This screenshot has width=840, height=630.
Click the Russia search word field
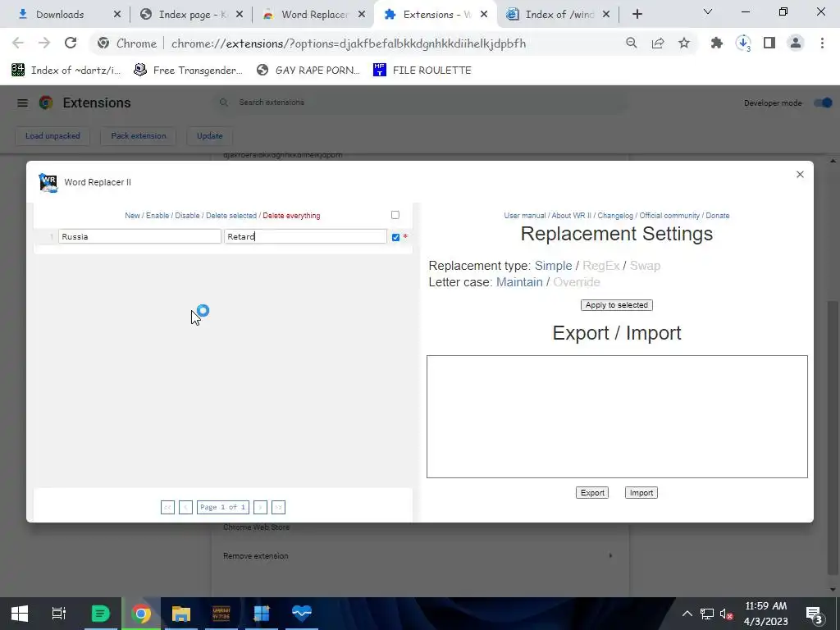pos(139,236)
